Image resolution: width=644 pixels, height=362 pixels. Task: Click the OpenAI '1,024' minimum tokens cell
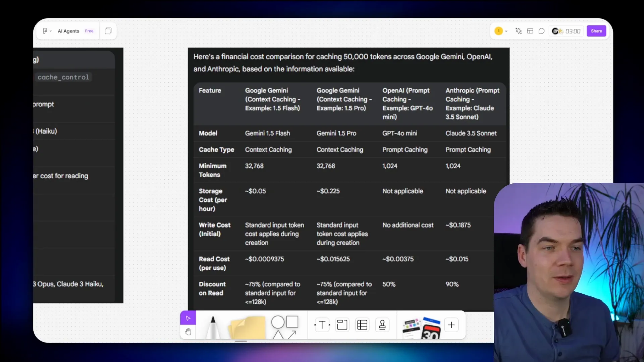click(390, 166)
